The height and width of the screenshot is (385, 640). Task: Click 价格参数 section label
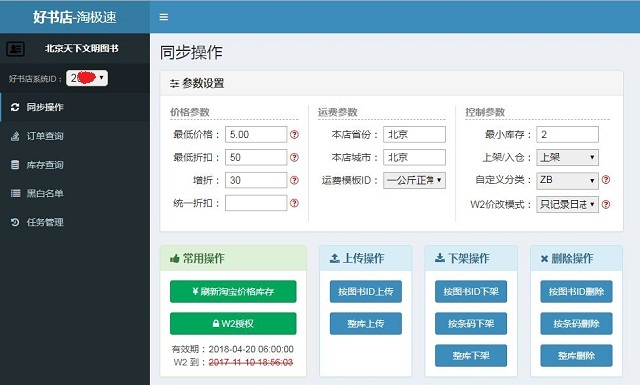(x=190, y=112)
